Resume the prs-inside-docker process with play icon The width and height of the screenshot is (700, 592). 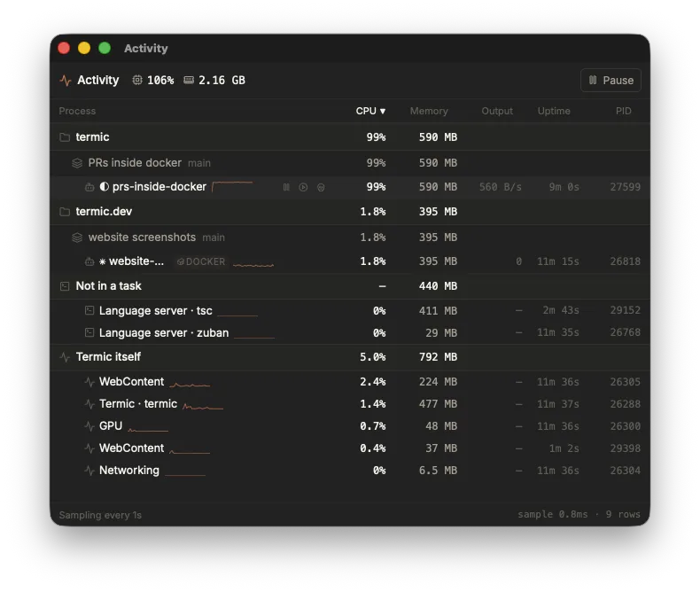303,187
